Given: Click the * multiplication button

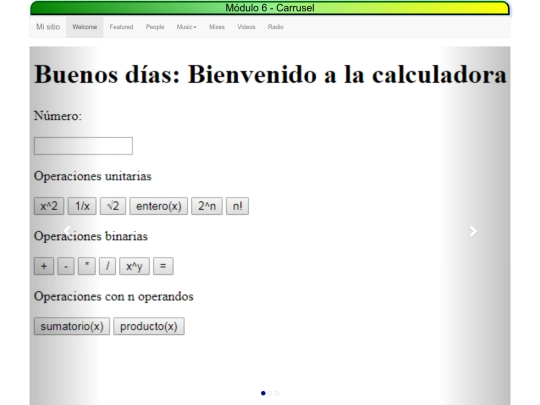Looking at the screenshot, I should (87, 266).
